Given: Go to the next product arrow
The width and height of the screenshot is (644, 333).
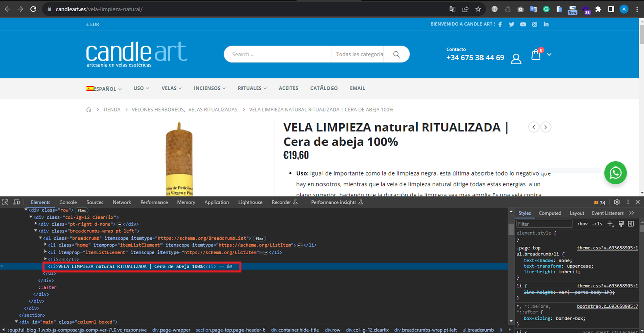Looking at the screenshot, I should coord(546,127).
